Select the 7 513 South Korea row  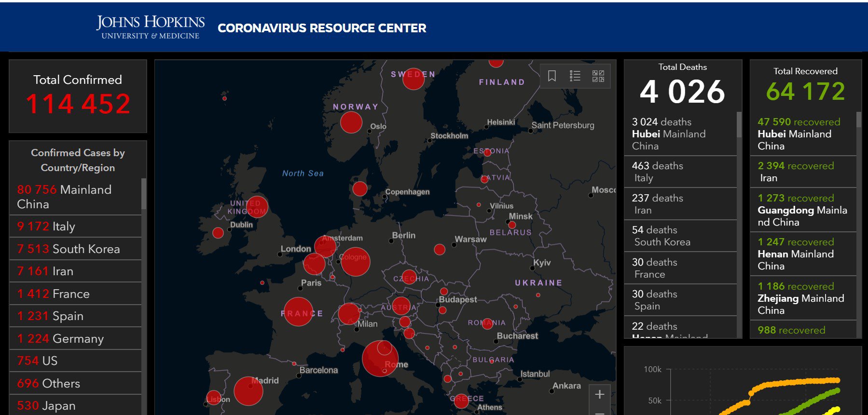click(x=75, y=249)
